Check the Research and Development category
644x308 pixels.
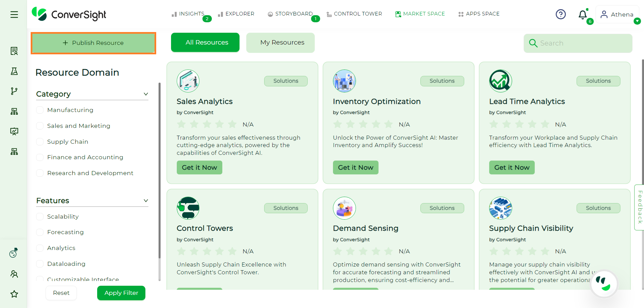pos(40,173)
